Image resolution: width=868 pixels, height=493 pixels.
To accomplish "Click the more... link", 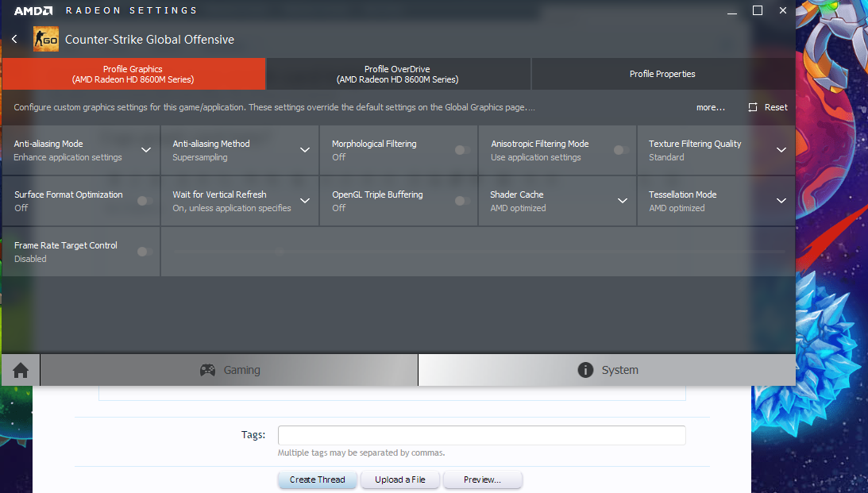I will click(711, 107).
